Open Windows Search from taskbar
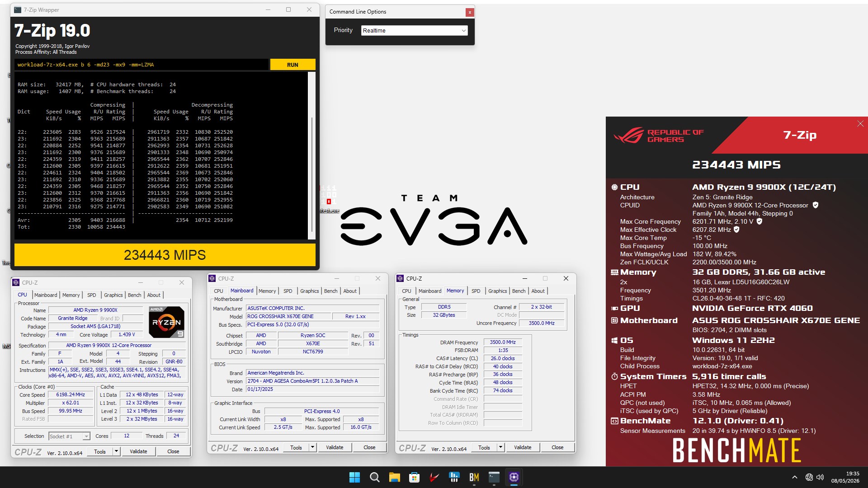Screen dimensions: 868x488 tap(375, 477)
